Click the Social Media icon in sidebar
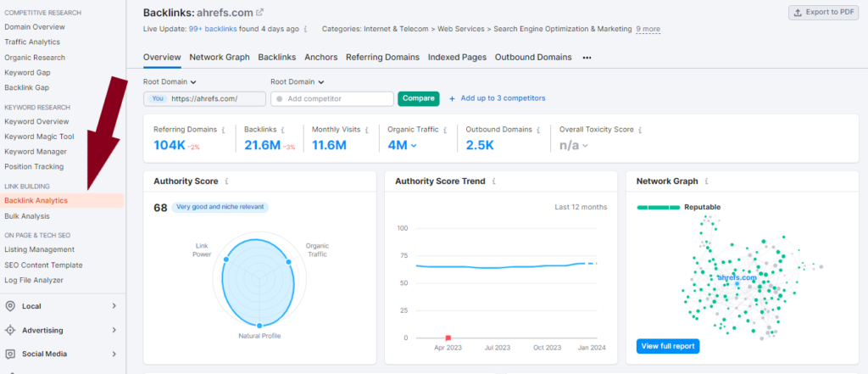868x374 pixels. [10, 354]
